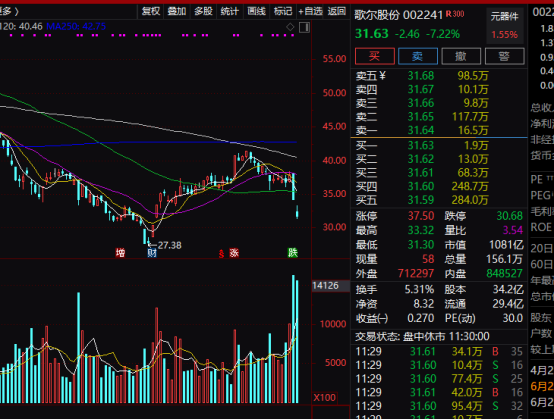Click the X100 volume scale label
This screenshot has width=554, height=420.
(325, 398)
